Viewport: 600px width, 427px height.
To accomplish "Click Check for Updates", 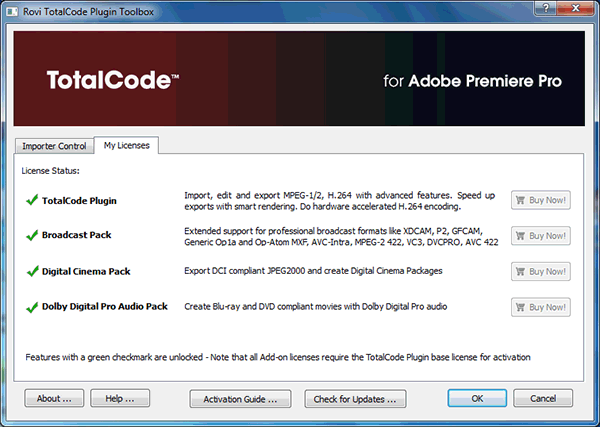I will [355, 399].
